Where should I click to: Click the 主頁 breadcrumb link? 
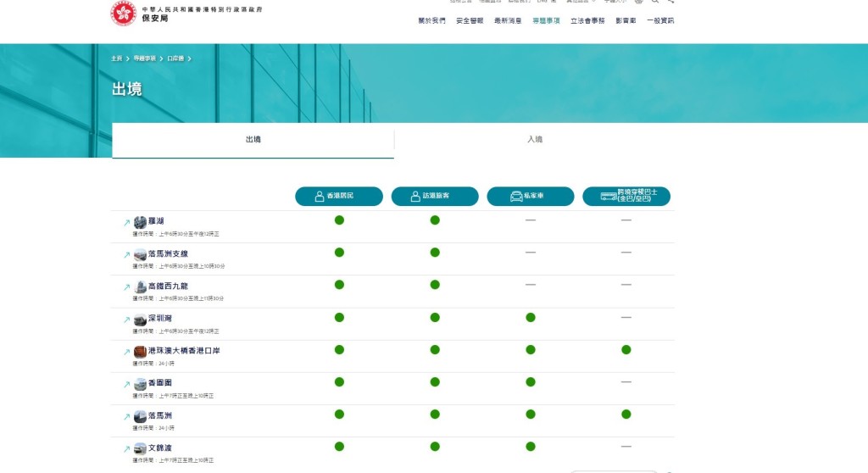[116, 58]
